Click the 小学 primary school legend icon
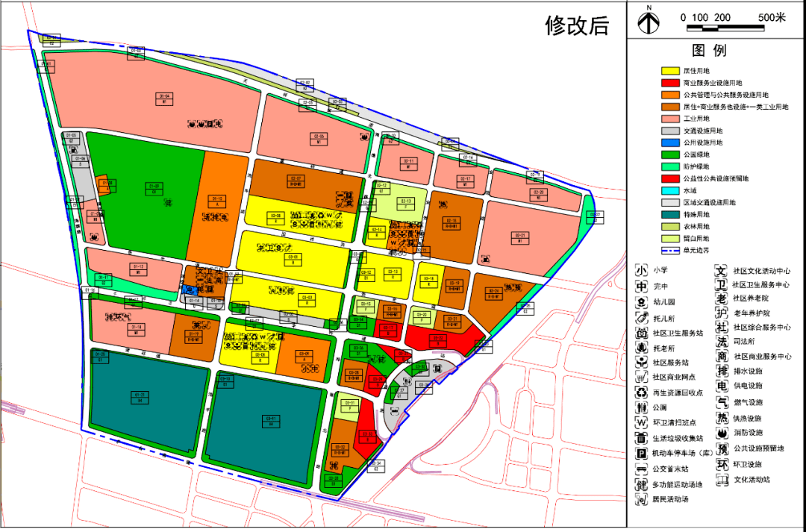Viewport: 806px width, 532px height. point(641,271)
